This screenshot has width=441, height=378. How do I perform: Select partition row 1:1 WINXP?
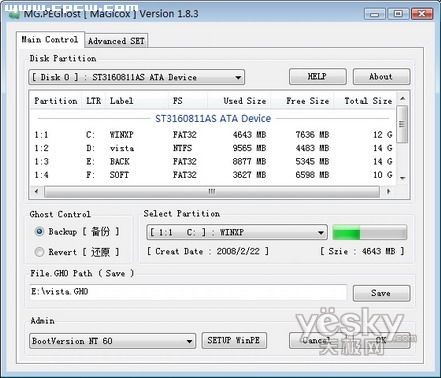[213, 135]
